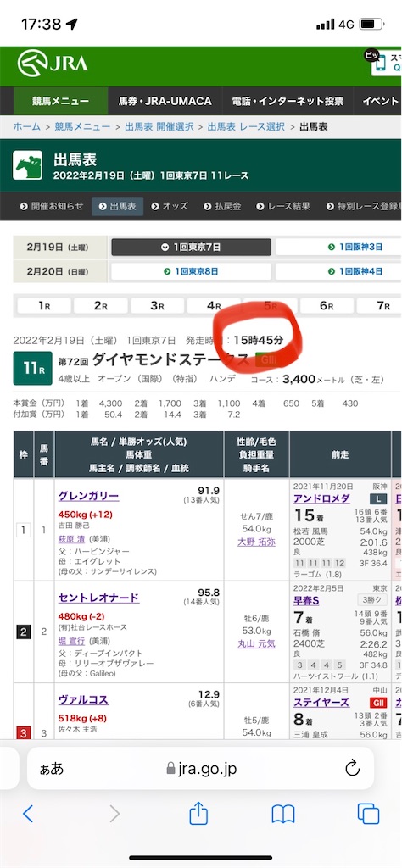Jump to race 4R
Screen dimensions: 402x868
[x=214, y=305]
